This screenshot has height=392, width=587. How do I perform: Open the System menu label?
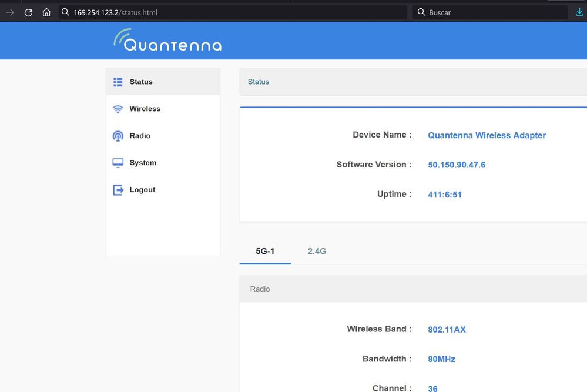click(x=143, y=163)
